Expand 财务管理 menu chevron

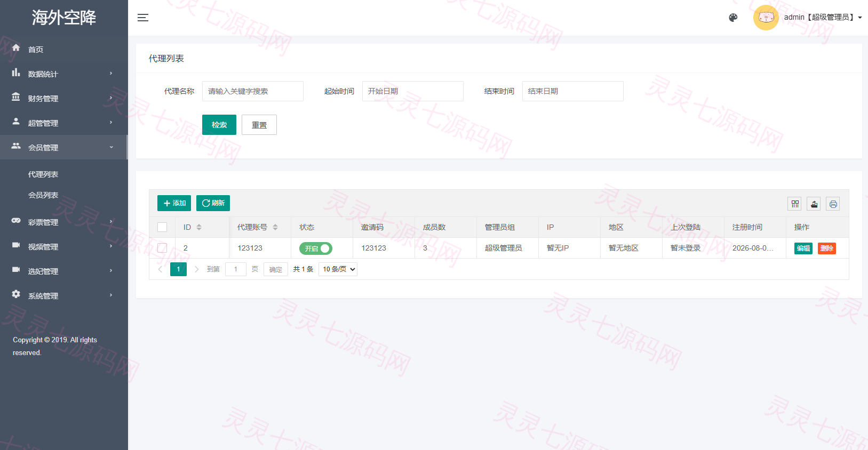111,98
